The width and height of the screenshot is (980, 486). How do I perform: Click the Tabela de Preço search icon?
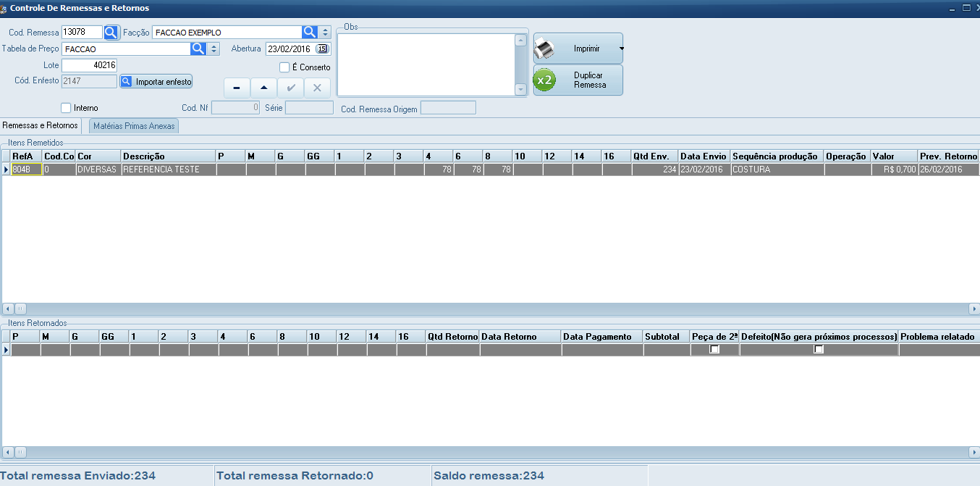[x=198, y=49]
